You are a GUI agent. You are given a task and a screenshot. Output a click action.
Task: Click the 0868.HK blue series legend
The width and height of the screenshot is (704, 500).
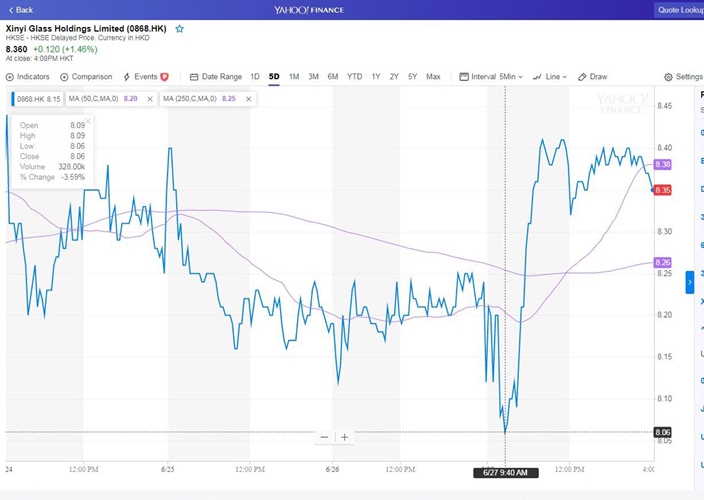click(38, 99)
